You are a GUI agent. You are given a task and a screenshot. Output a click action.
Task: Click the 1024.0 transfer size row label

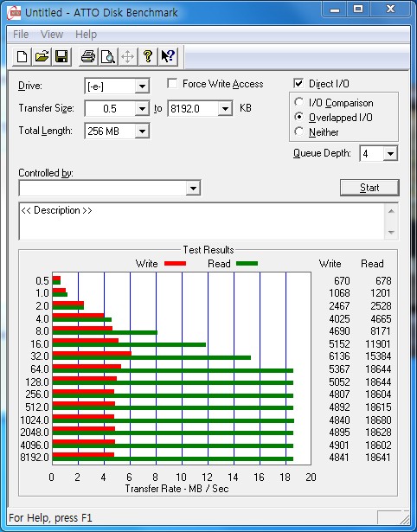click(x=35, y=420)
